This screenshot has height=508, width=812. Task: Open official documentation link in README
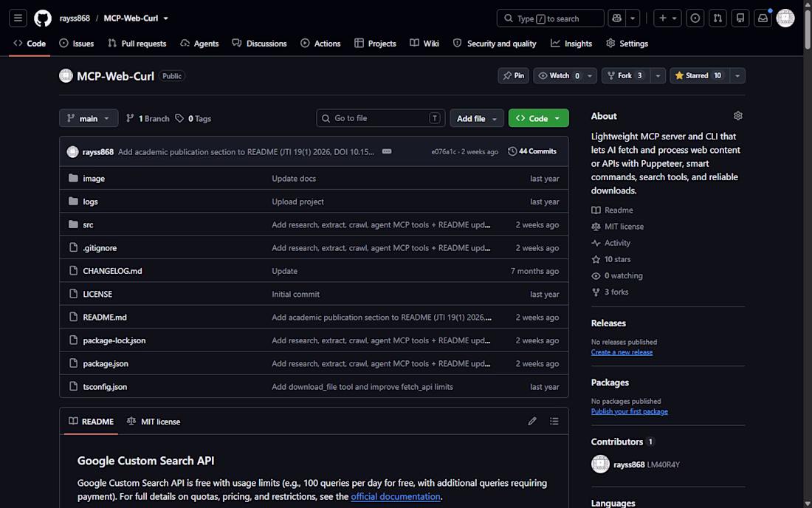[x=396, y=496]
